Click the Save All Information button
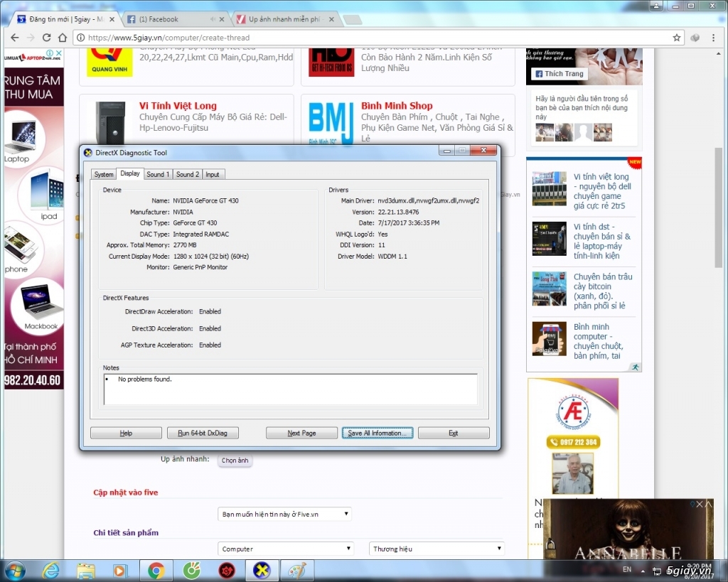 (x=378, y=433)
